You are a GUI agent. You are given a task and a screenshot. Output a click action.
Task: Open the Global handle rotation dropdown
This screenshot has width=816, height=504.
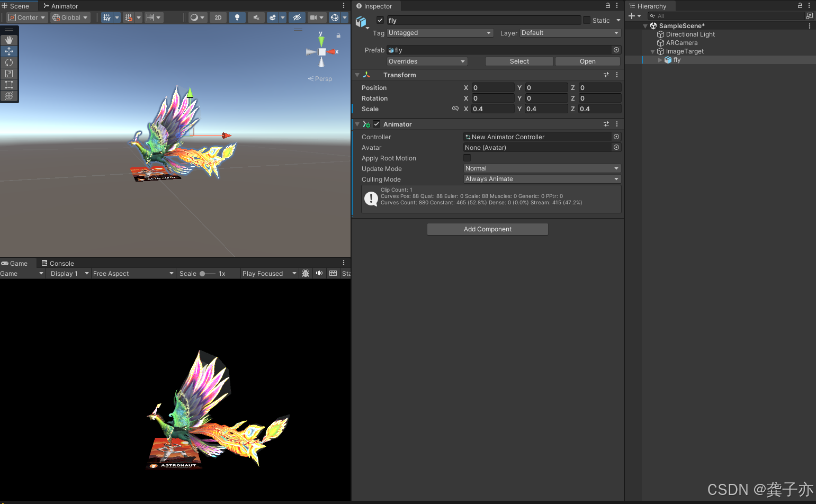pyautogui.click(x=70, y=17)
